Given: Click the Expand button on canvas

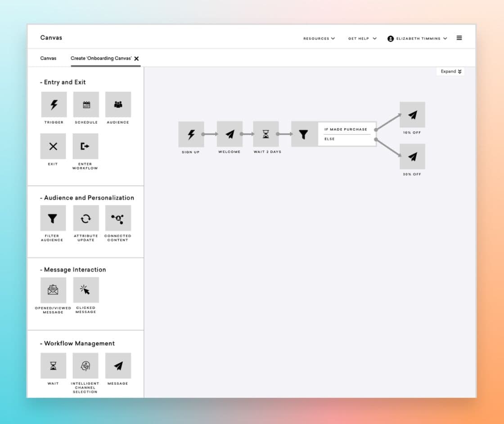Looking at the screenshot, I should click(450, 71).
